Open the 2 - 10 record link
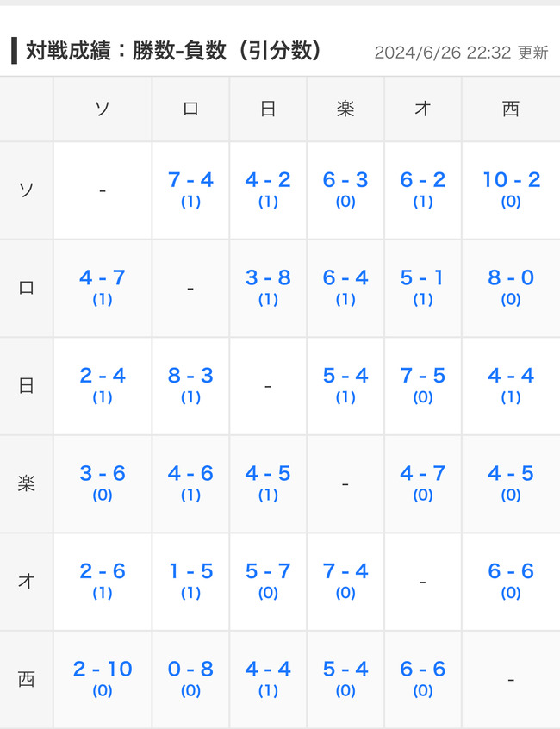 pyautogui.click(x=103, y=669)
